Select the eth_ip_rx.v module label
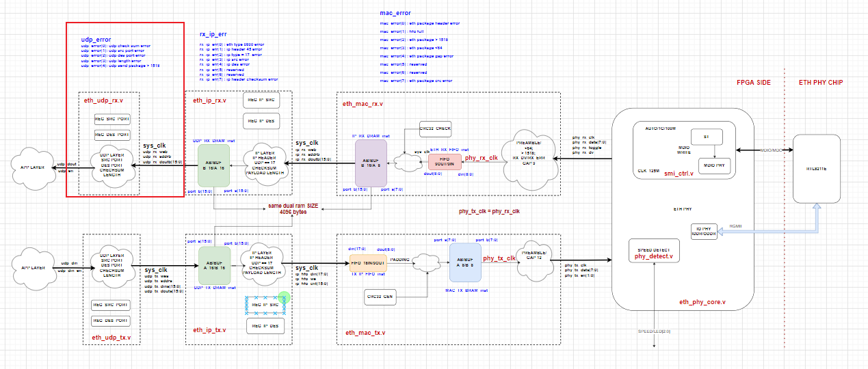Screen dimensions: 868x369 [210, 100]
